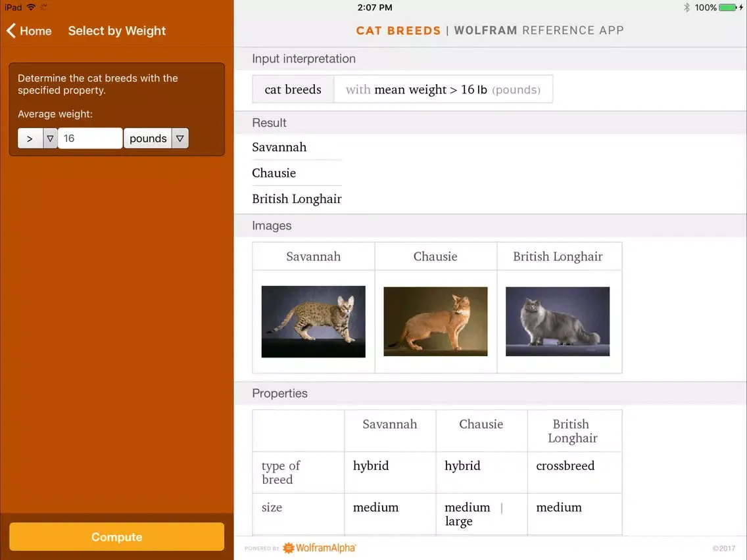Tap the Bluetooth icon in status bar

(x=687, y=7)
